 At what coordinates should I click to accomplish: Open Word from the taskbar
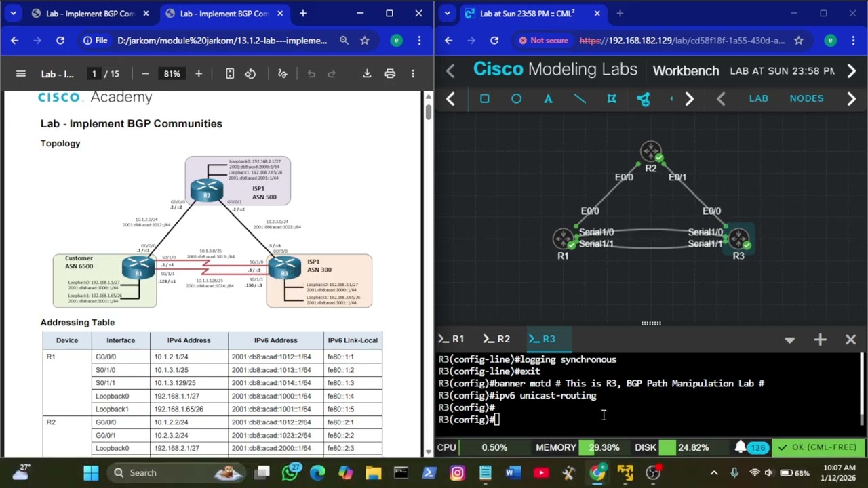pos(513,472)
